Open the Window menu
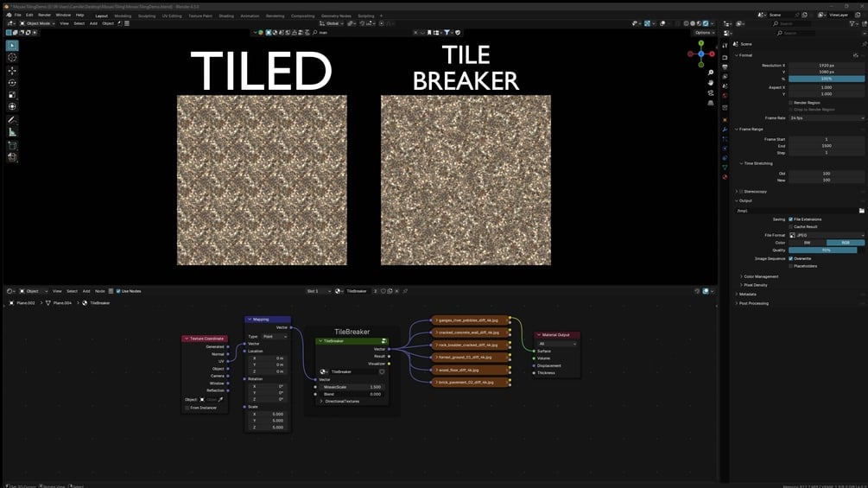The width and height of the screenshot is (868, 488). click(63, 16)
